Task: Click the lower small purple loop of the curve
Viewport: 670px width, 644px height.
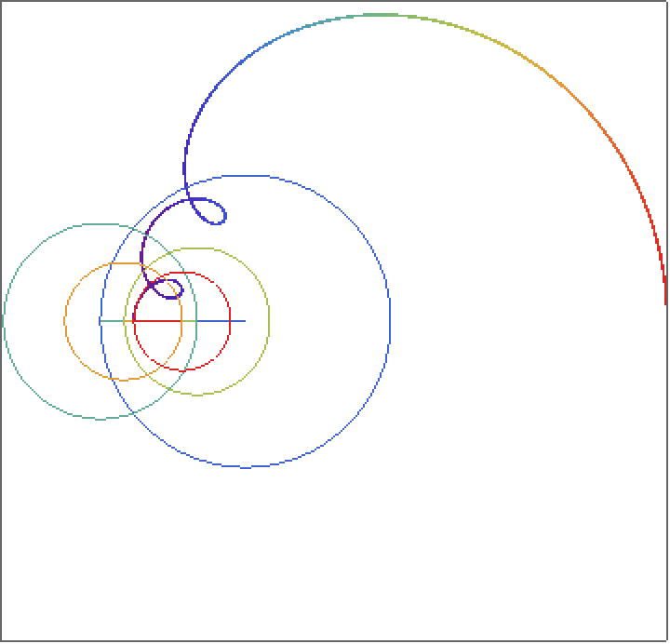Action: pyautogui.click(x=173, y=288)
